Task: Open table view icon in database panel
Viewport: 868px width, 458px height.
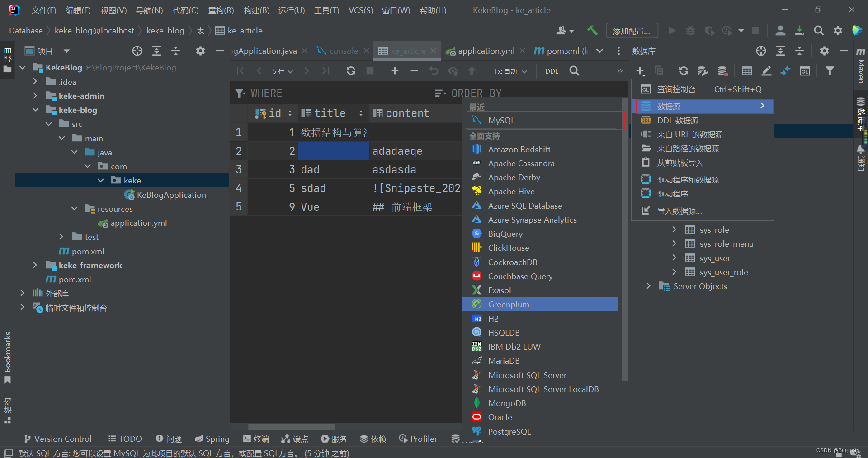Action: [747, 71]
